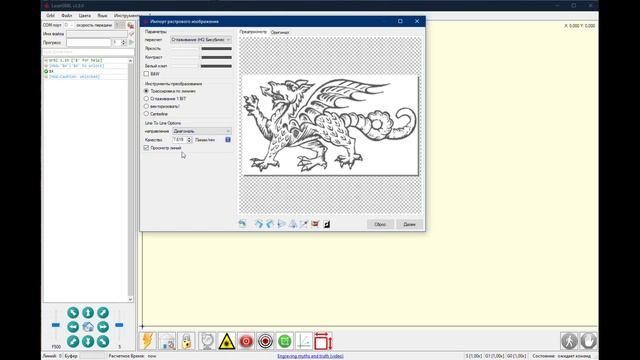
Task: Click the red frame with arrows icon
Action: pyautogui.click(x=323, y=341)
